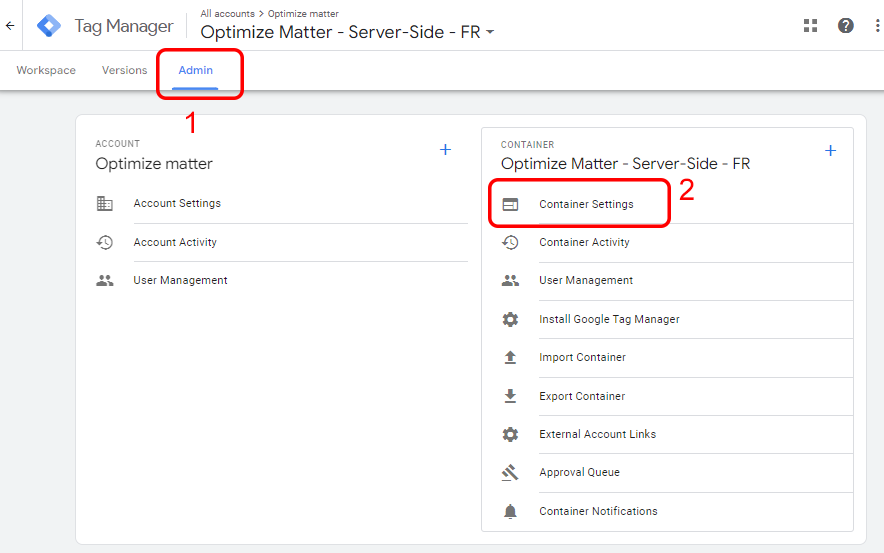Click the Optimize matter breadcrumb
Image resolution: width=884 pixels, height=553 pixels.
click(x=303, y=14)
